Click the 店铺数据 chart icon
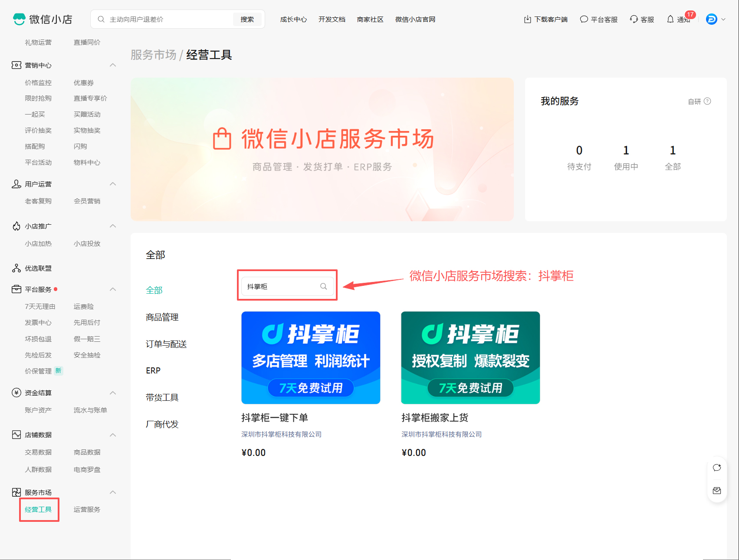 tap(16, 435)
